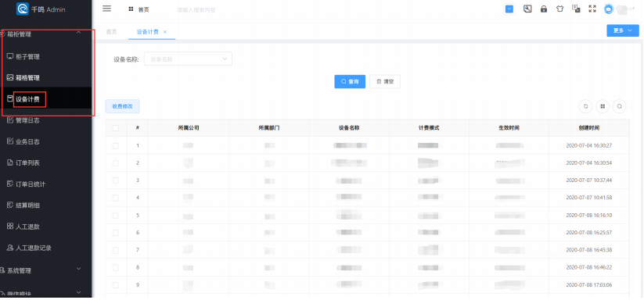
Task: Tick the checkbox for row 4
Action: 115,198
